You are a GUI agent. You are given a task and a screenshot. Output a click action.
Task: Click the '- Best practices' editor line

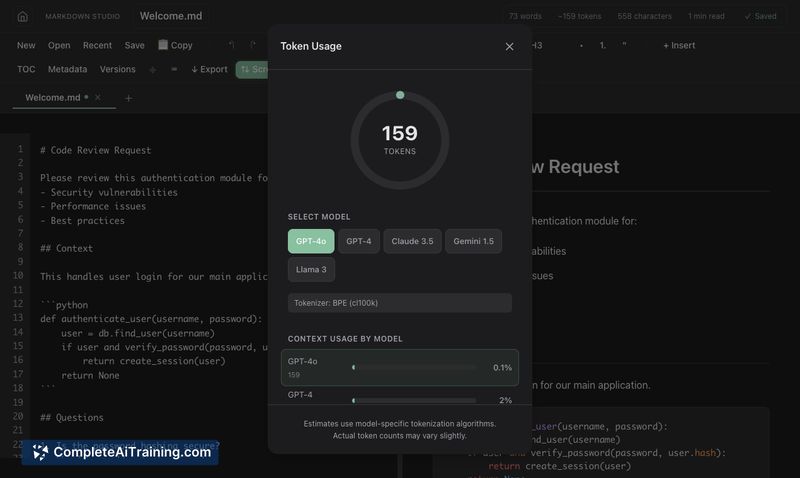[x=82, y=221]
